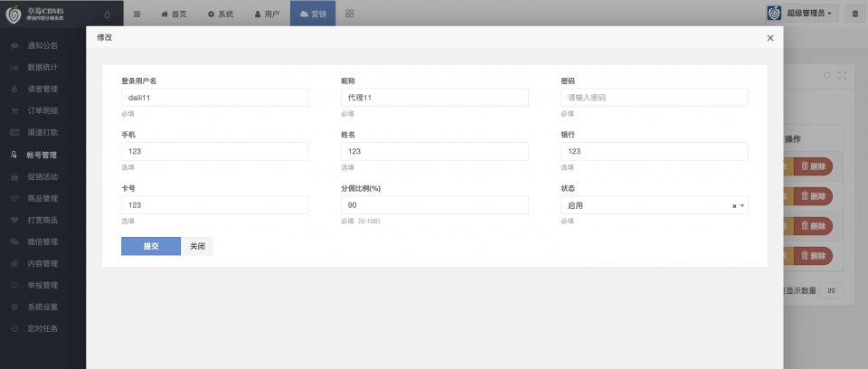Open 打赏商品 in the sidebar
Viewport: 868px width, 369px height.
42,220
